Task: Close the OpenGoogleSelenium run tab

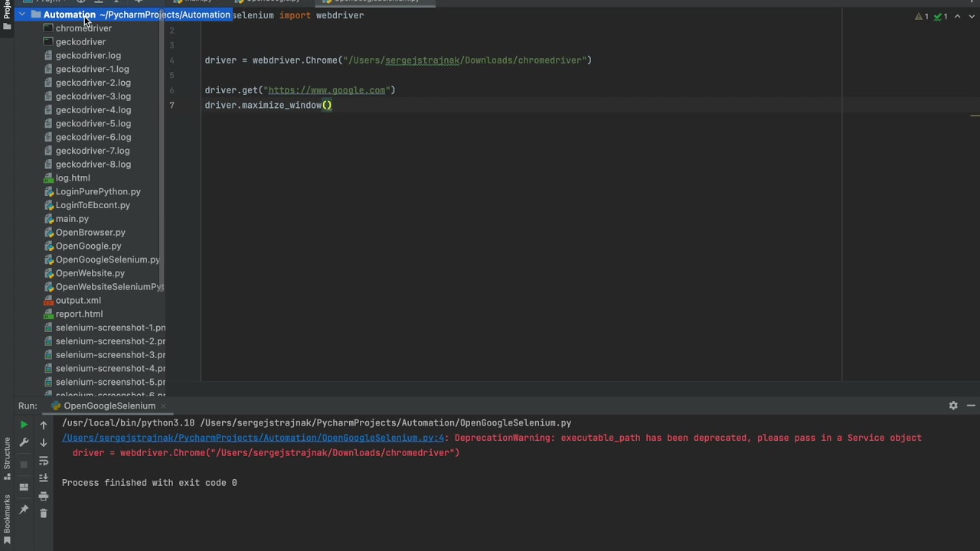Action: click(163, 406)
